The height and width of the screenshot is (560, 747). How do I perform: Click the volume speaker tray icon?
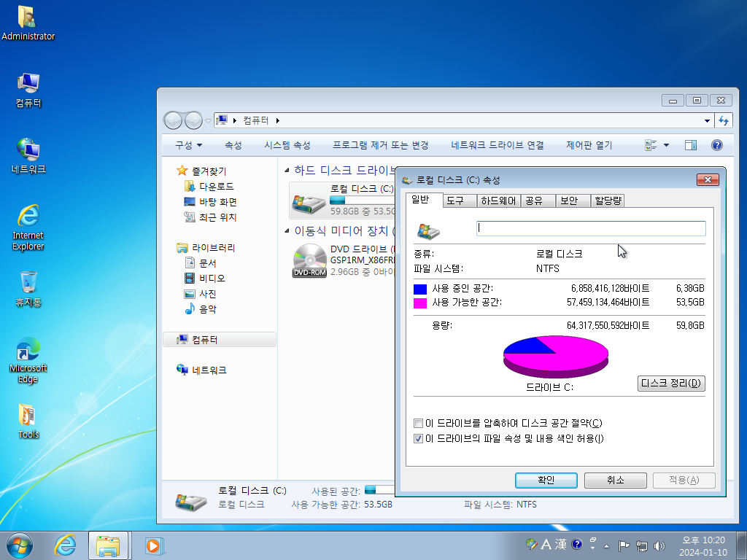(x=659, y=545)
